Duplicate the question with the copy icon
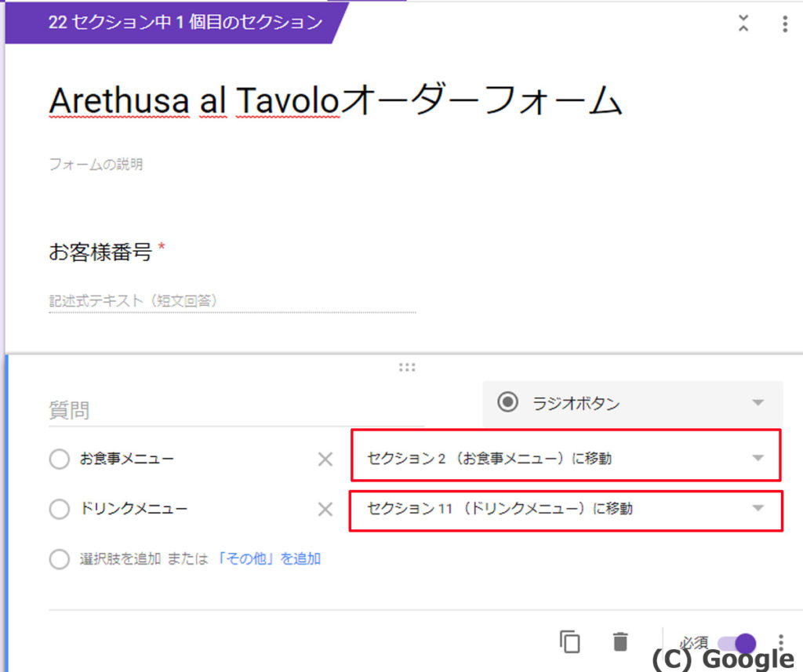The width and height of the screenshot is (803, 672). click(569, 641)
